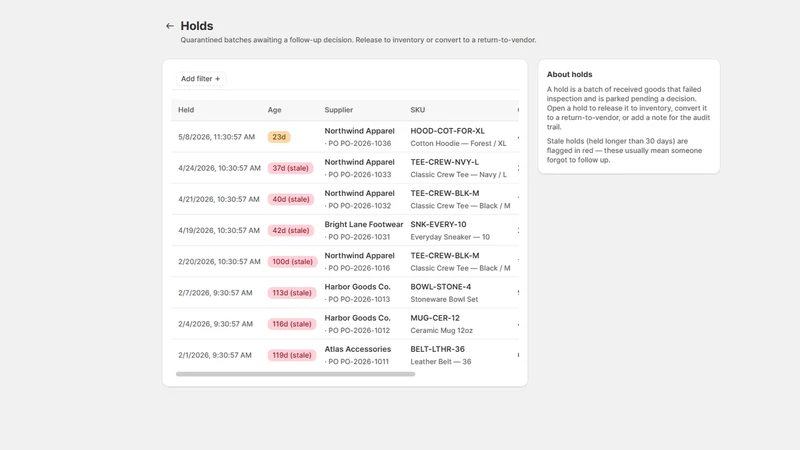Open the HOOD-COT-FOR-XL hold row
This screenshot has width=800, height=450.
point(345,137)
